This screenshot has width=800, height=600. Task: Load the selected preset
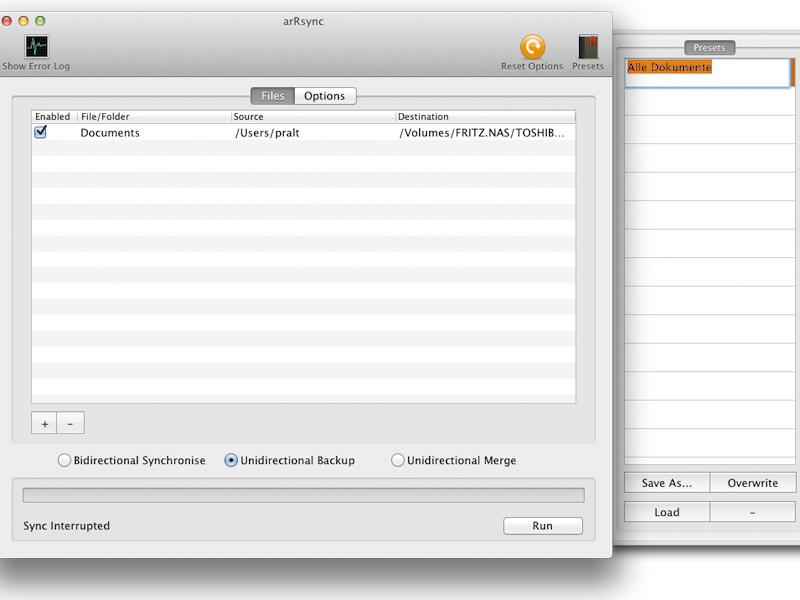click(x=667, y=512)
